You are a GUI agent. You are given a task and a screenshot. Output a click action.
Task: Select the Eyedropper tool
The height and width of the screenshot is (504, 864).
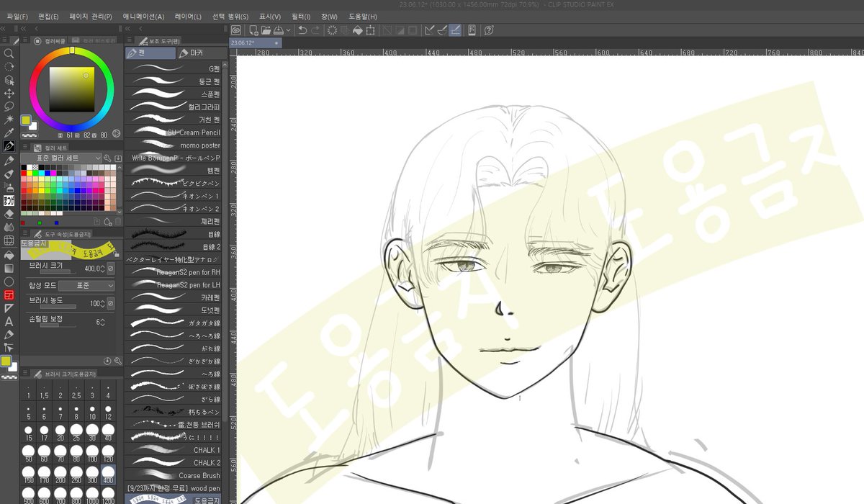(9, 133)
